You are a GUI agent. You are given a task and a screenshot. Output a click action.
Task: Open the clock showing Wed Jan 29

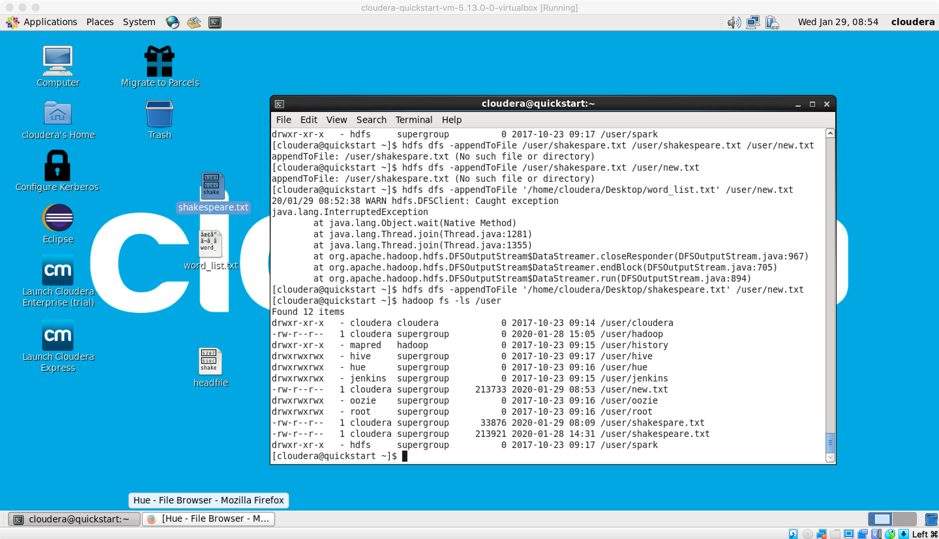838,22
